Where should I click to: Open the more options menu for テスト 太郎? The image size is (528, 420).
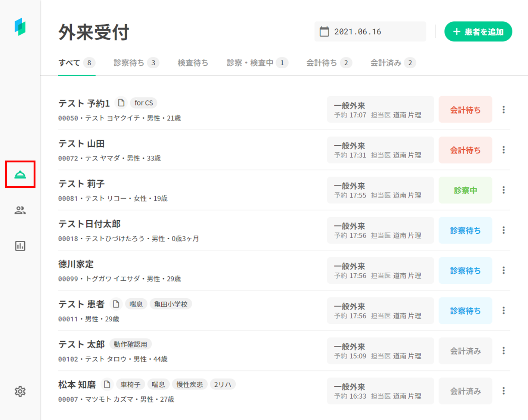(503, 351)
